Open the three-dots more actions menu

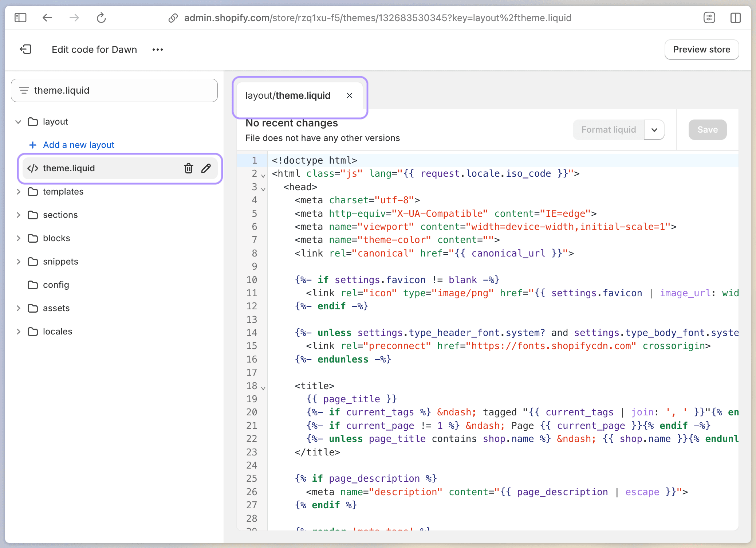click(157, 50)
